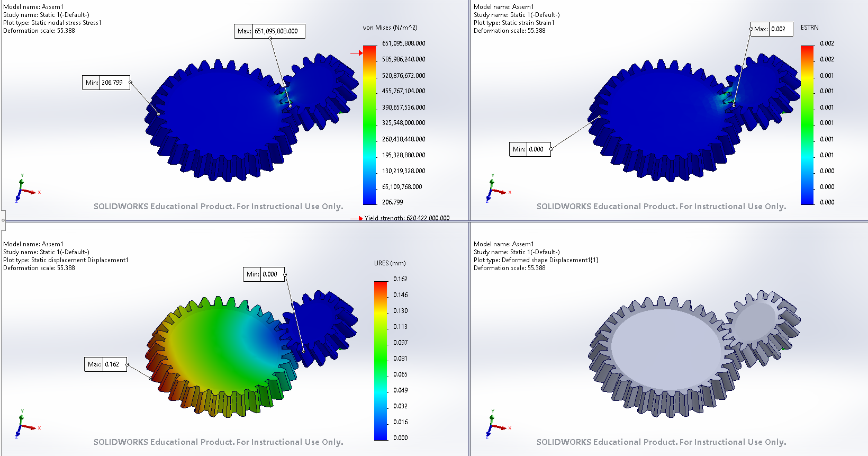The width and height of the screenshot is (868, 456).
Task: Click 'Plot type: Static displacement Displacement1' text
Action: pyautogui.click(x=66, y=260)
